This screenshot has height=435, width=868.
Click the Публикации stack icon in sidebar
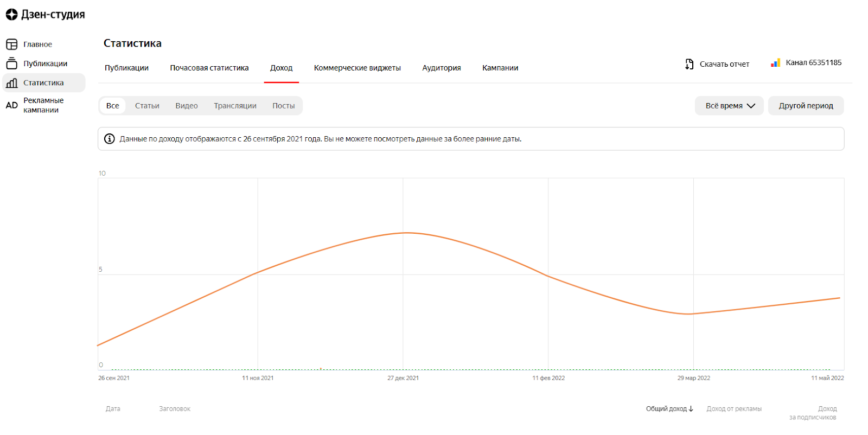[11, 63]
